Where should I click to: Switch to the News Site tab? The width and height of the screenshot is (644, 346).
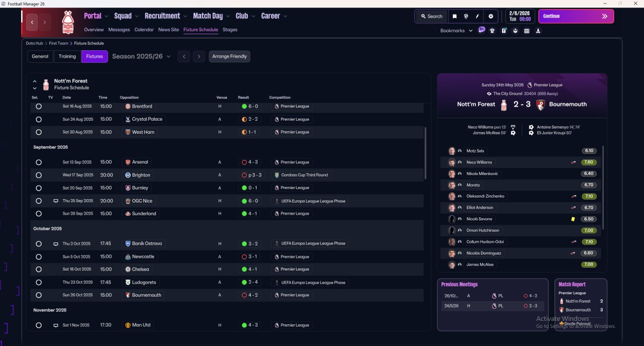(169, 30)
